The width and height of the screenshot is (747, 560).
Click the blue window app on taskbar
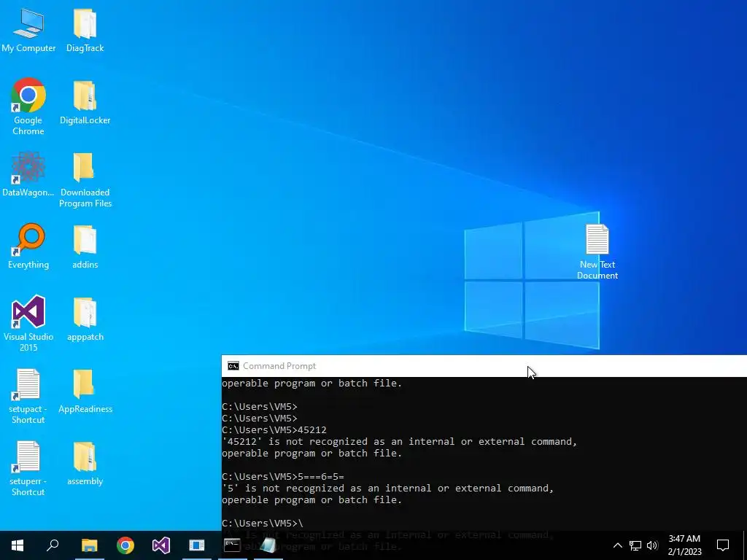(196, 545)
